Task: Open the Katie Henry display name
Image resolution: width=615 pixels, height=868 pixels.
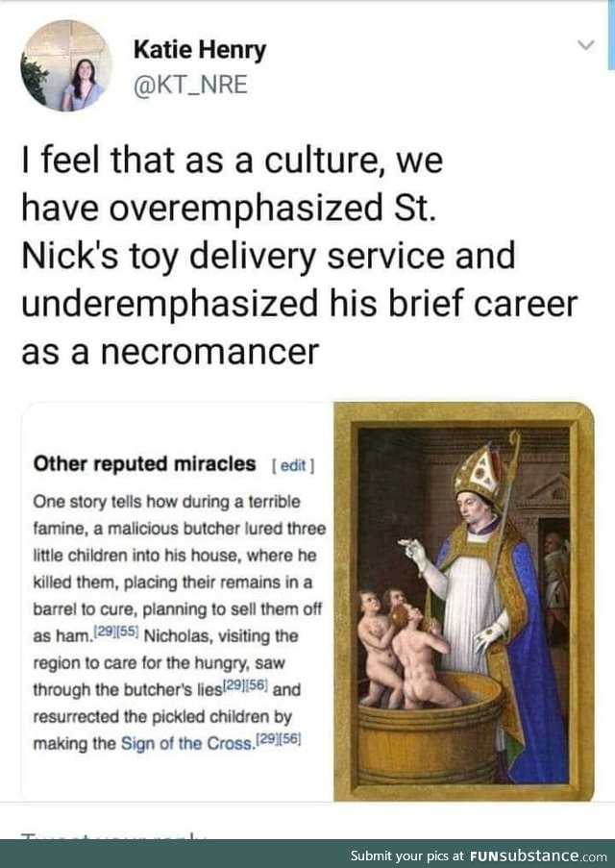Action: 200,50
